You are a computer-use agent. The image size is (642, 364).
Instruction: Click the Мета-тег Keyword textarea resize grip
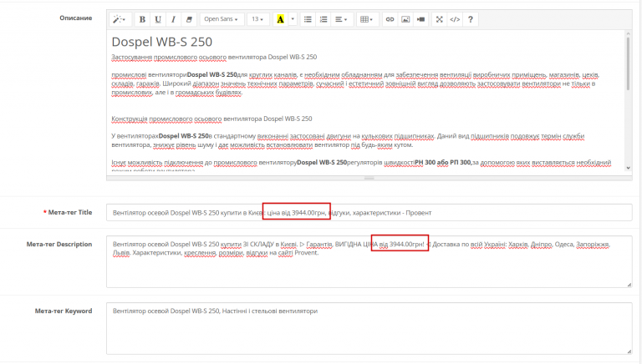(x=629, y=351)
